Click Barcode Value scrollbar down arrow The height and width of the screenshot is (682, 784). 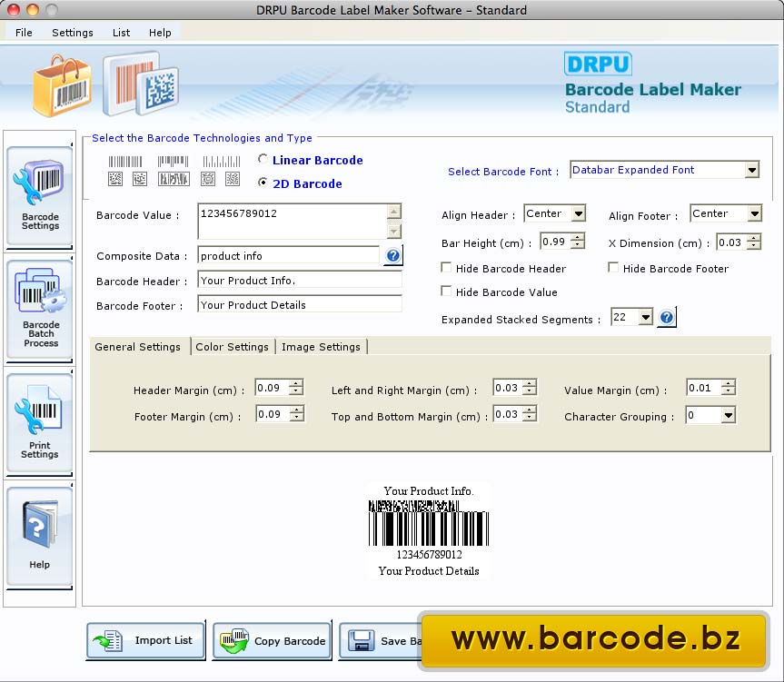[394, 231]
